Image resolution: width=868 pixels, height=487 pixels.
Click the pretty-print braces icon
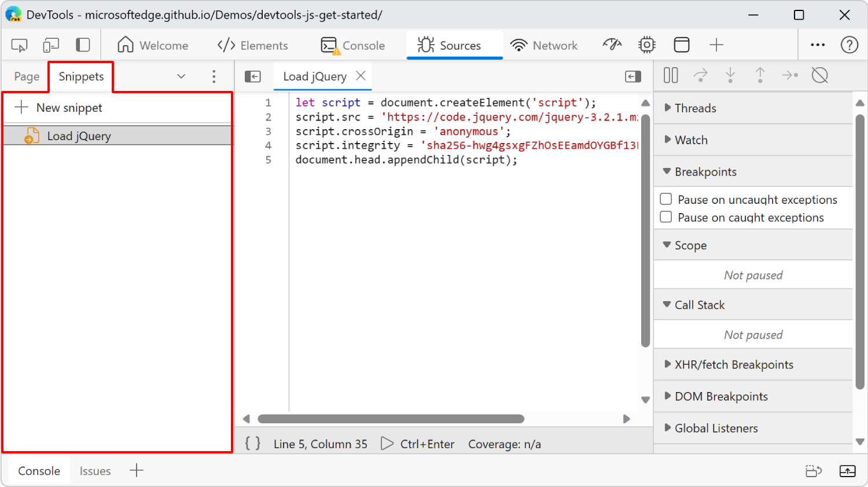click(252, 443)
